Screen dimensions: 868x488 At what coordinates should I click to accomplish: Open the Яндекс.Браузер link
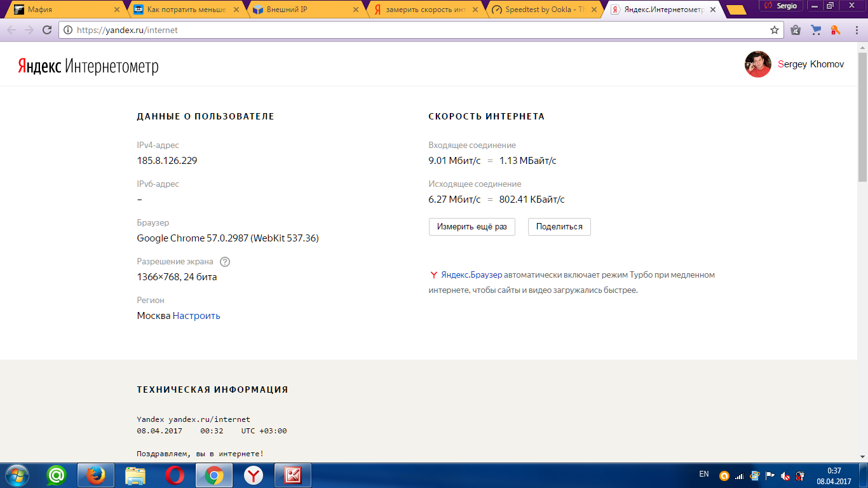pos(471,275)
